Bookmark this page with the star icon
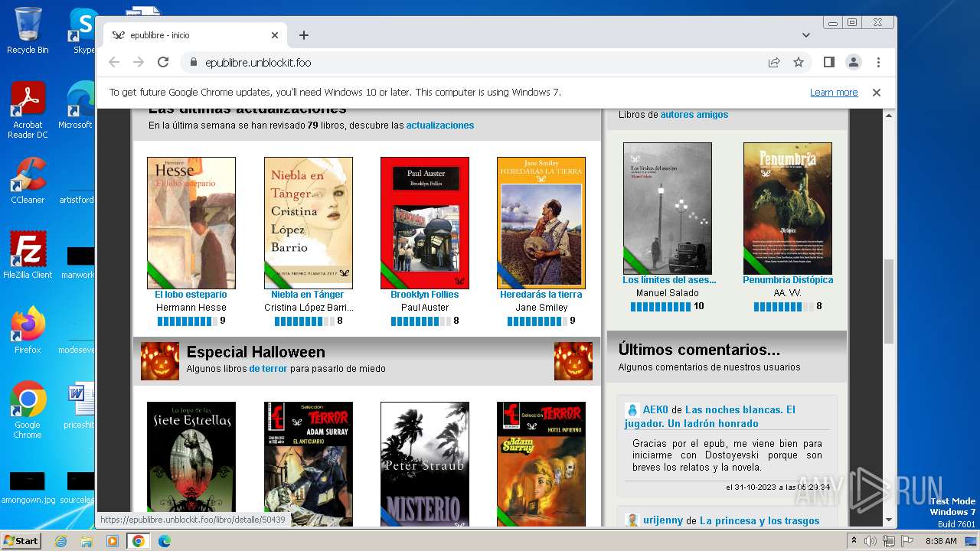 click(799, 62)
